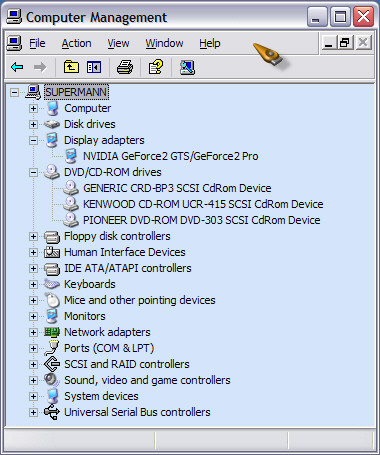Viewport: 380px width, 455px height.
Task: Select PIONEER DVD-ROM DVD-303 SCSI CdRom Device
Action: [x=202, y=220]
